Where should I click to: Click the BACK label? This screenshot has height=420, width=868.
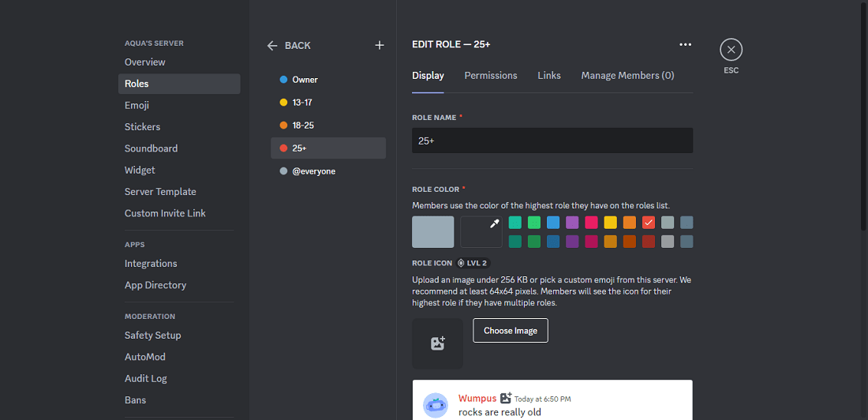click(297, 46)
